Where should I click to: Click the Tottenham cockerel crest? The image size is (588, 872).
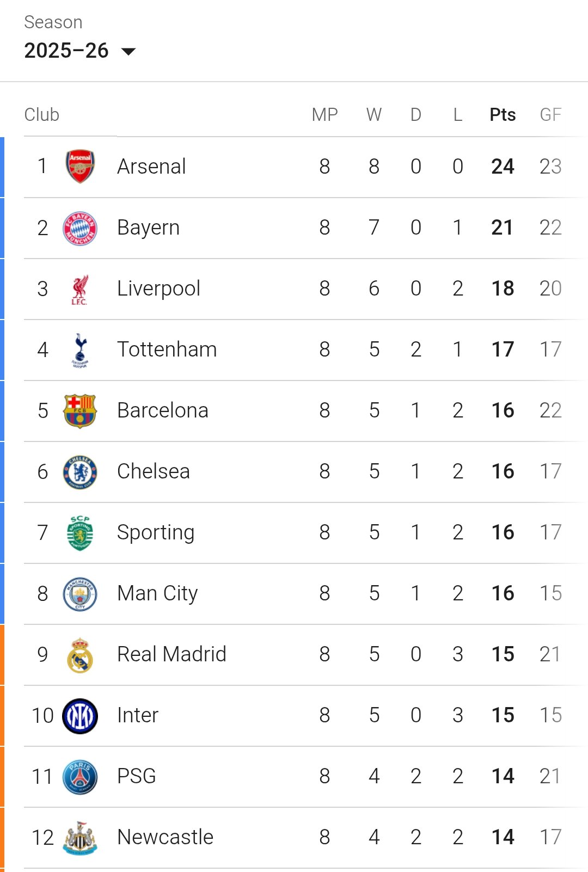[x=80, y=350]
